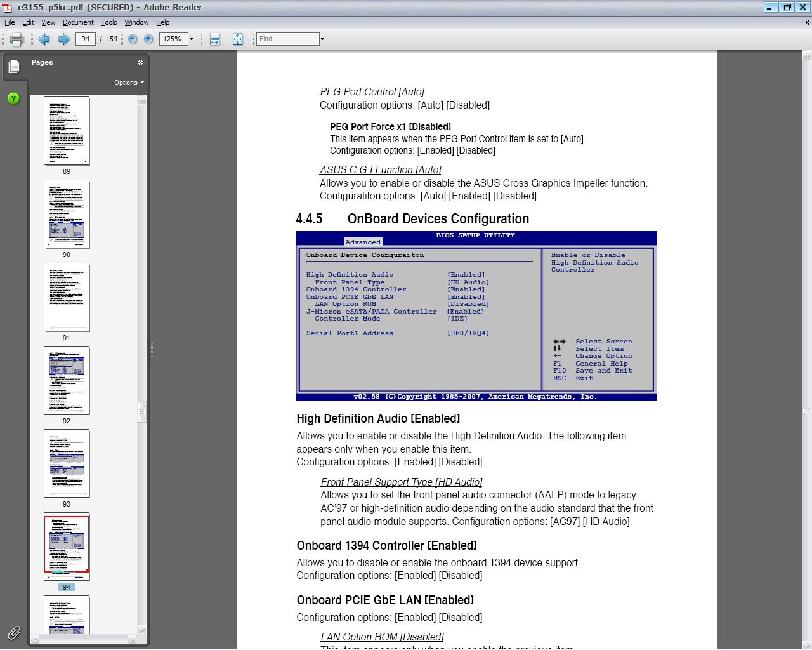Select the fit full page icon
Image resolution: width=812 pixels, height=650 pixels.
pyautogui.click(x=237, y=39)
